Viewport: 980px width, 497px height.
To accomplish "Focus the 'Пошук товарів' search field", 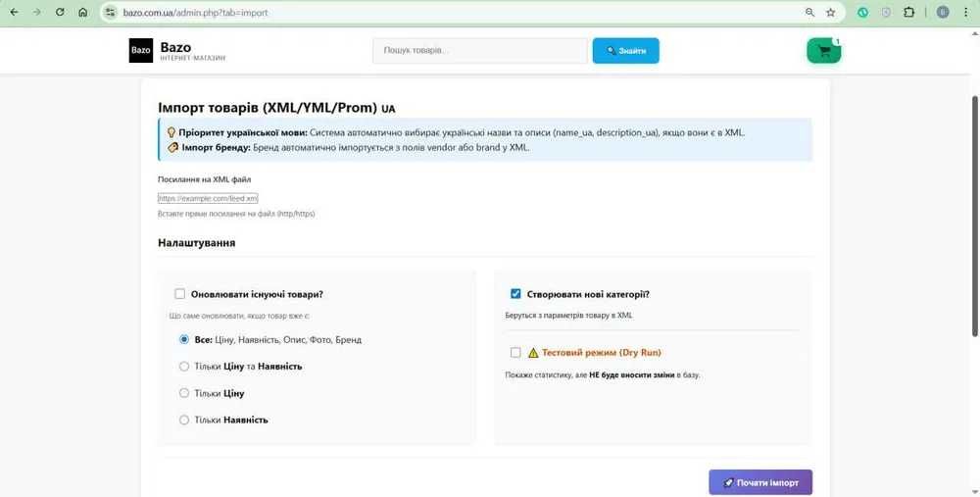I will coord(480,51).
